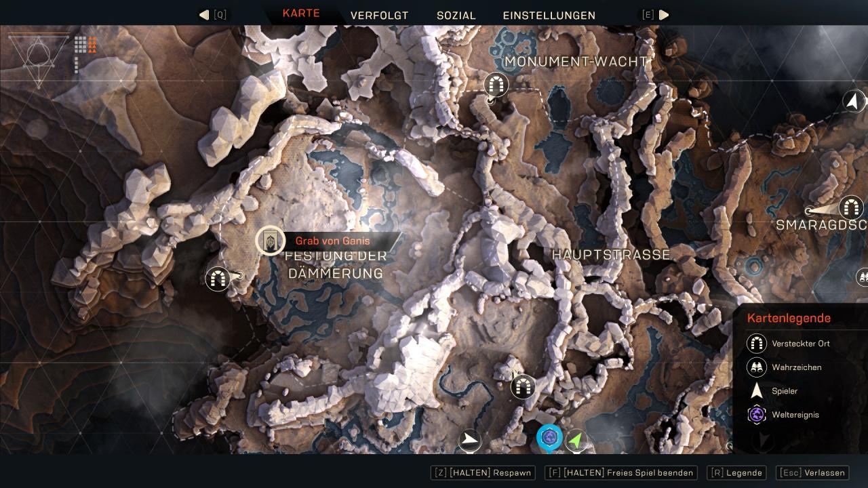Select hidden place marker south of Hauptstrasse

(x=521, y=387)
